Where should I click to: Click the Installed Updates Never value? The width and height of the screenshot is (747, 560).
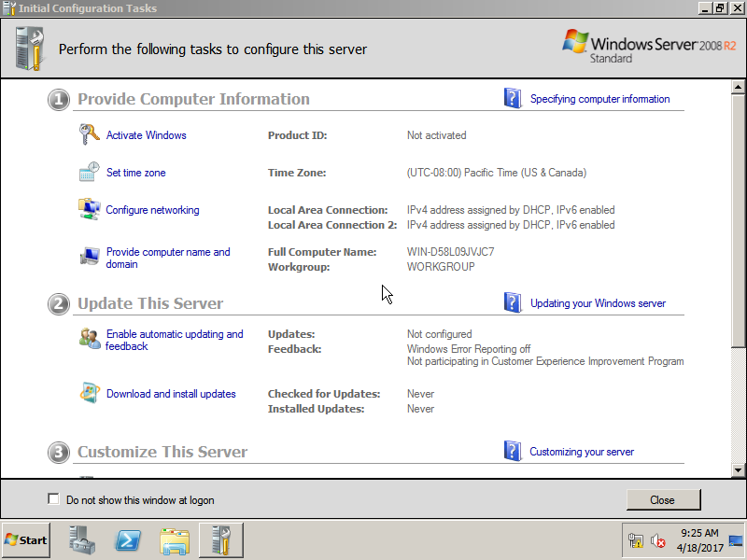tap(420, 409)
